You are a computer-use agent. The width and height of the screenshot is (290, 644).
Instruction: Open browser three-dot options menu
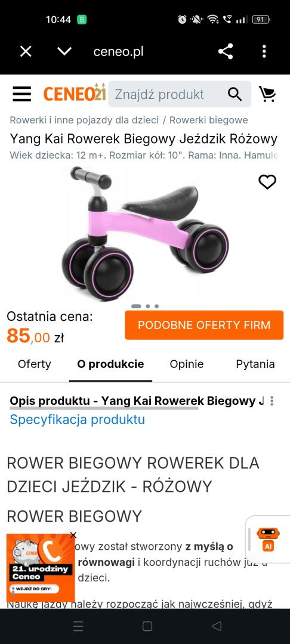click(x=264, y=52)
